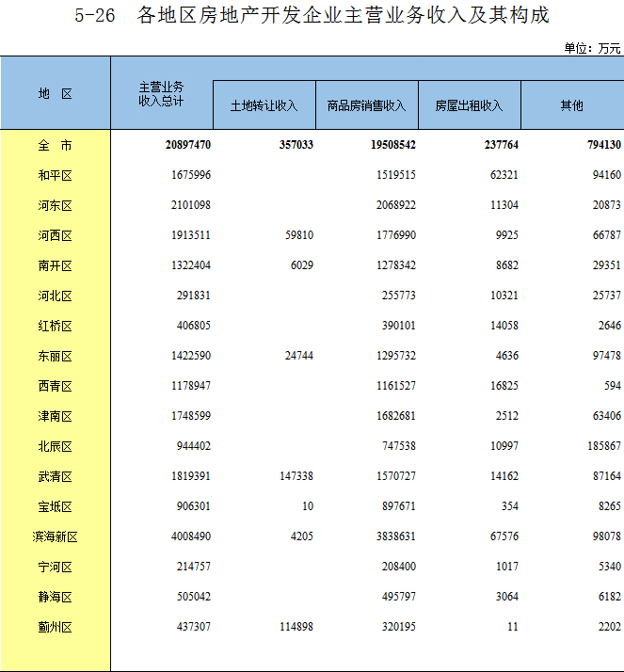Click the '西青区' row label

pos(55,386)
